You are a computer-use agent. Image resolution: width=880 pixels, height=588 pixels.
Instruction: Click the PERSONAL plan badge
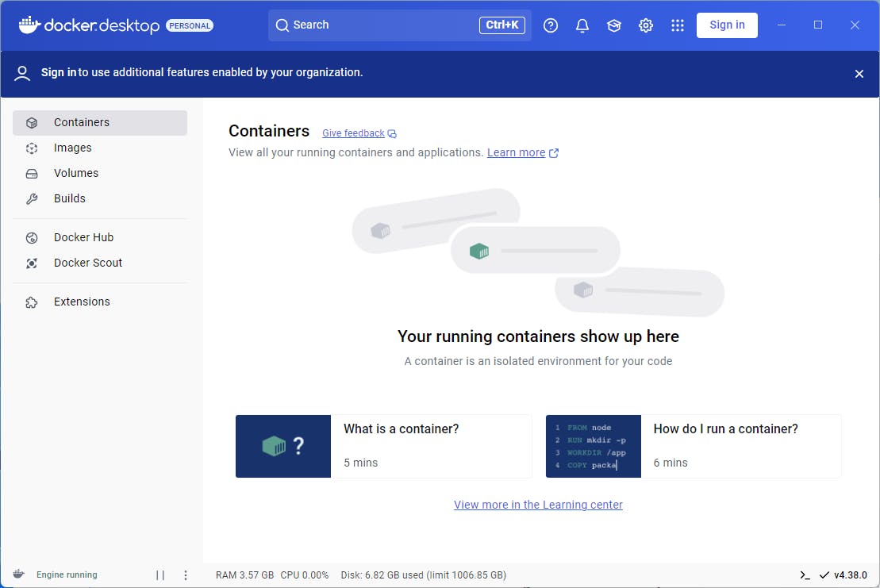coord(190,26)
